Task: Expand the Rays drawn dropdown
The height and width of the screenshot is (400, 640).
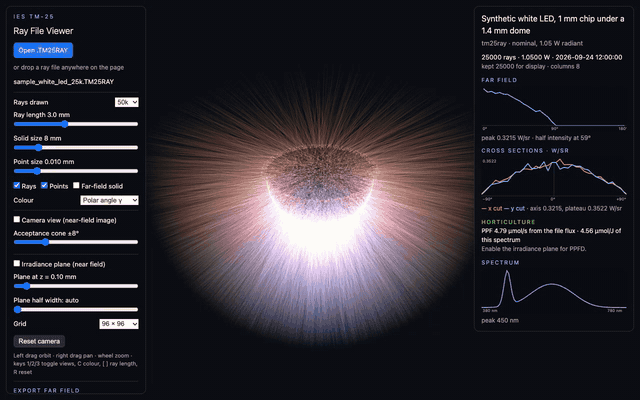Action: (127, 102)
